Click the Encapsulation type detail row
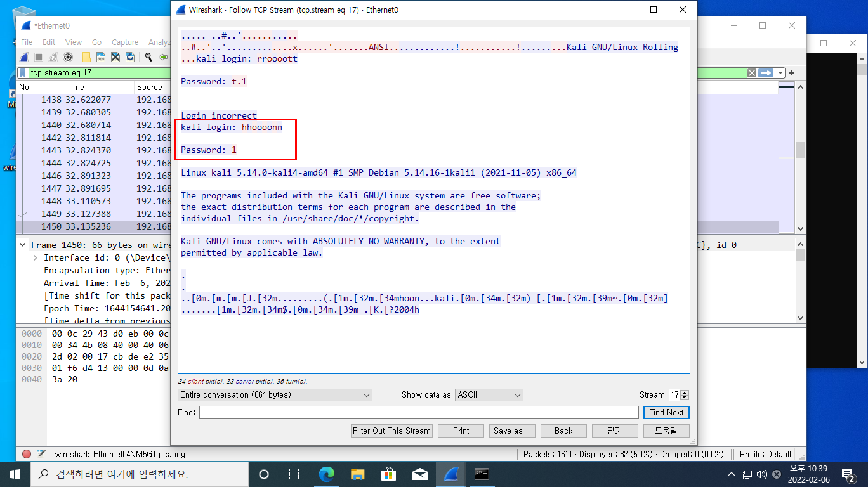 (x=107, y=270)
